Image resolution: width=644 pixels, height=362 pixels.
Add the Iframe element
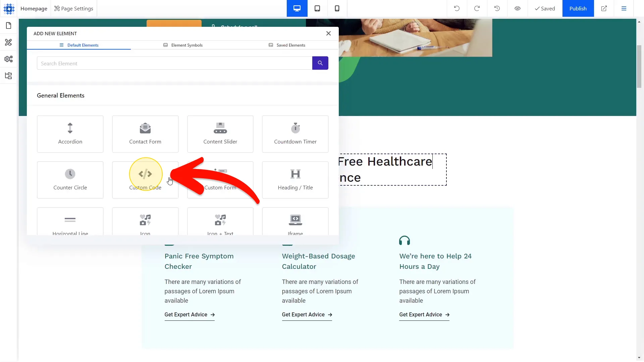coord(295,222)
